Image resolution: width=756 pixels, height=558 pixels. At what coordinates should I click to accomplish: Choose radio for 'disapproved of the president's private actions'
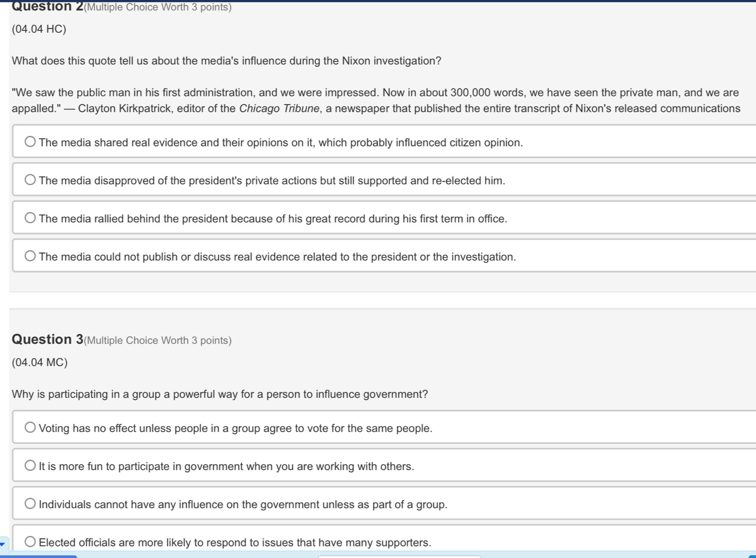tap(30, 180)
